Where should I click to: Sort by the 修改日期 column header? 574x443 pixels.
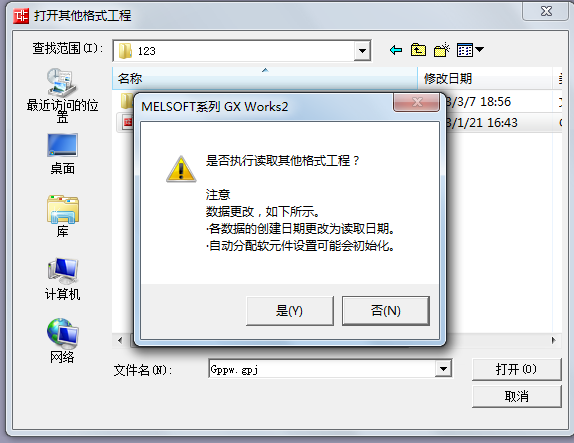click(x=485, y=78)
